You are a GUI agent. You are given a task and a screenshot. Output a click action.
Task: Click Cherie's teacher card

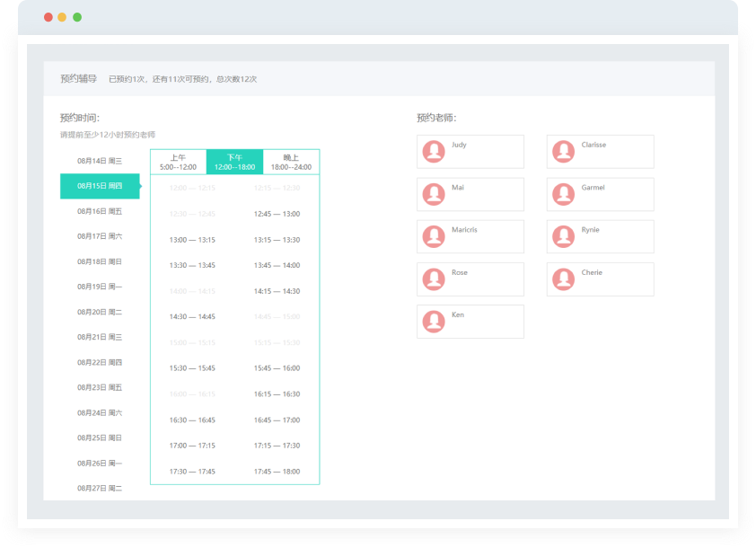click(x=600, y=279)
